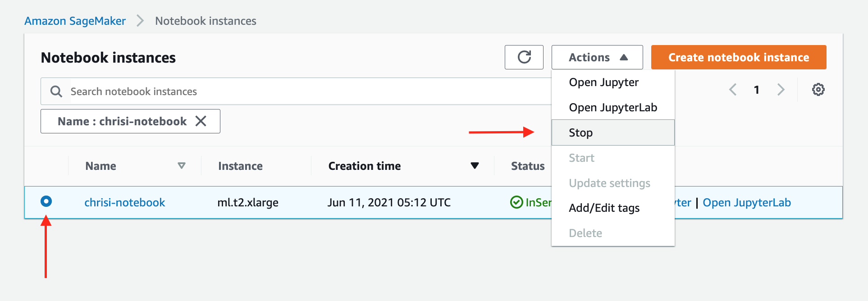Open table preferences gear icon
The height and width of the screenshot is (301, 868).
pyautogui.click(x=818, y=90)
